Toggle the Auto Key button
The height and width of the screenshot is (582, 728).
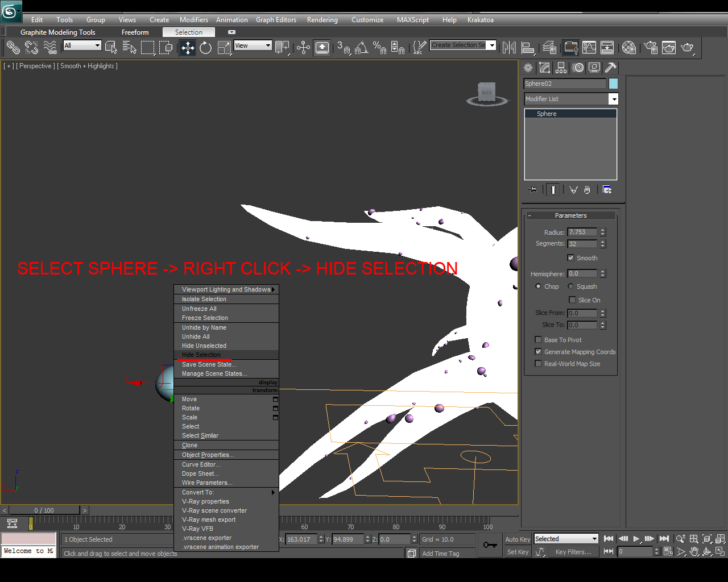click(x=518, y=539)
